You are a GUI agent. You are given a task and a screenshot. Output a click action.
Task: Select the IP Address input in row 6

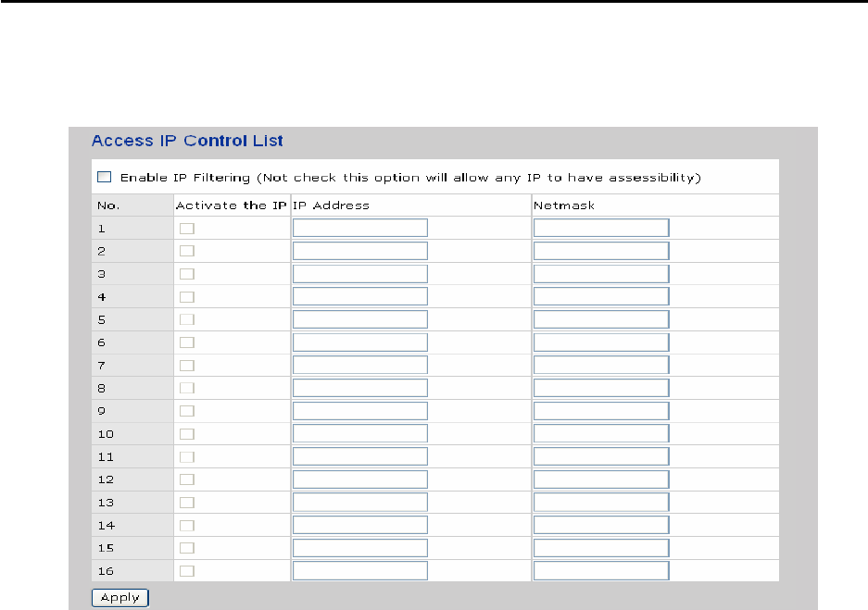(359, 342)
